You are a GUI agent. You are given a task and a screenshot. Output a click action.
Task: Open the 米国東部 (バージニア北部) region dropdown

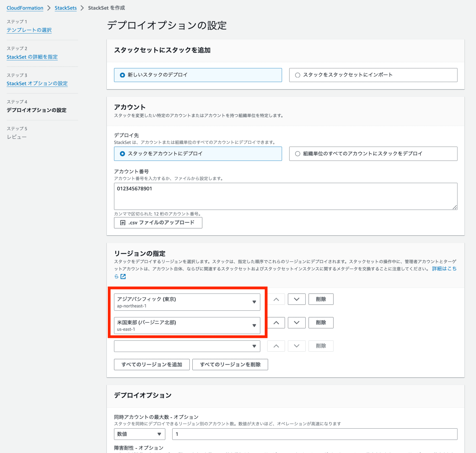187,326
